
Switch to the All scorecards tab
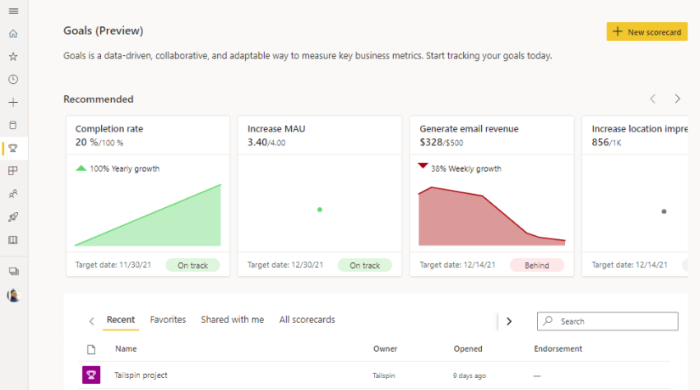click(x=307, y=319)
